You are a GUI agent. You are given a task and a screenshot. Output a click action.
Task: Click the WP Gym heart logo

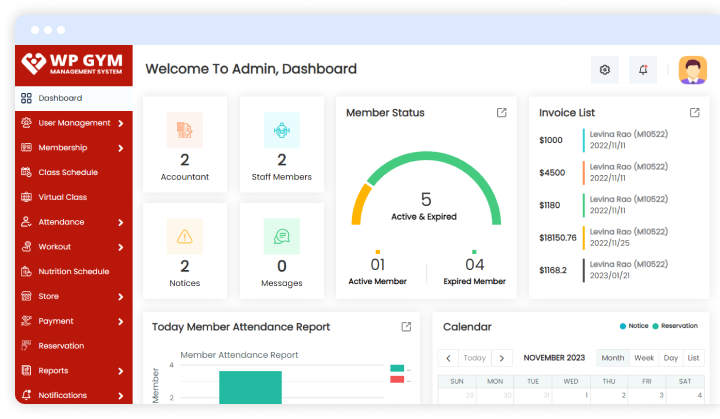click(34, 63)
